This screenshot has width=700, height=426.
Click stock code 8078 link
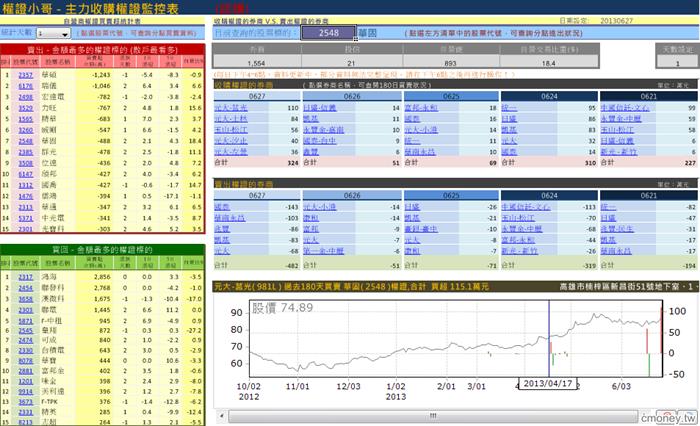(25, 360)
